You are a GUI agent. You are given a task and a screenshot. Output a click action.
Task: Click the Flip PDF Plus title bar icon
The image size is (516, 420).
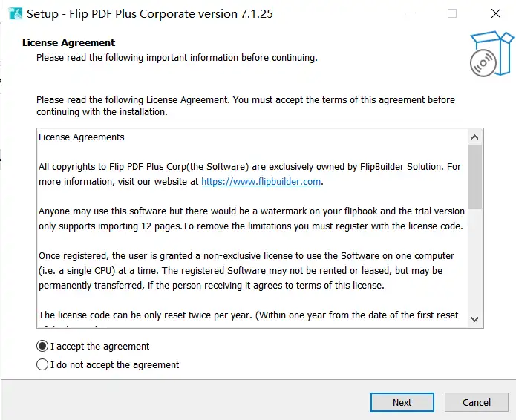point(16,14)
